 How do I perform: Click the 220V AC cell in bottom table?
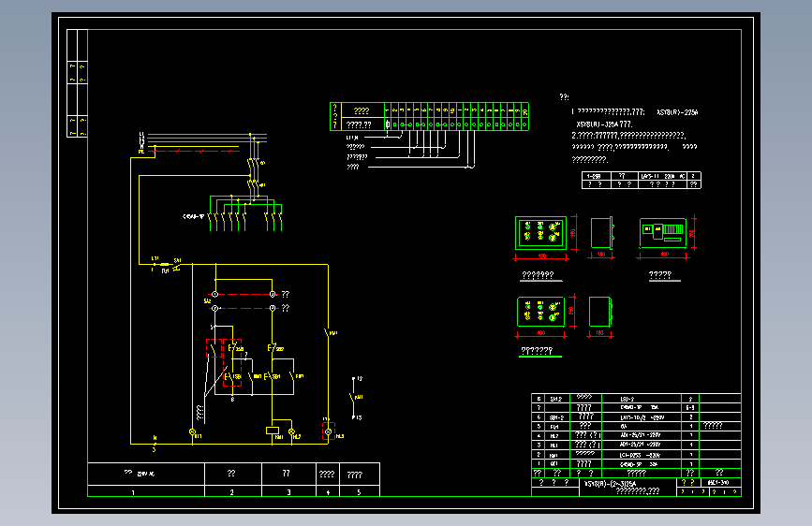pyautogui.click(x=146, y=474)
